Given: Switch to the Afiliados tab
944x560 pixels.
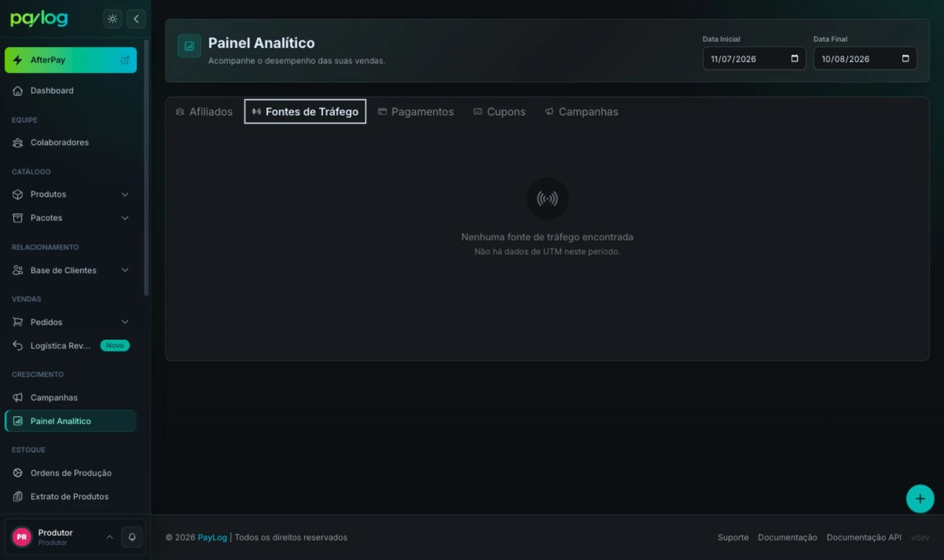Looking at the screenshot, I should pyautogui.click(x=204, y=112).
